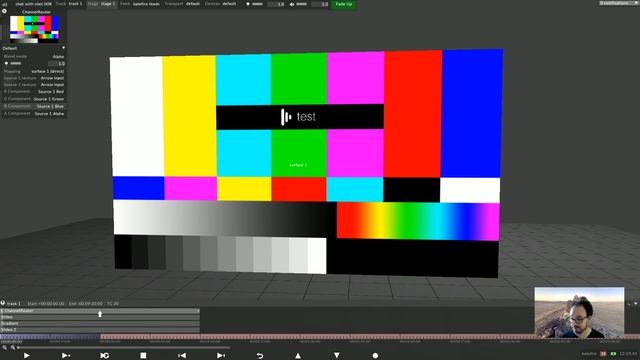
Task: Open Source 2 texture Arrow input selector
Action: click(34, 84)
